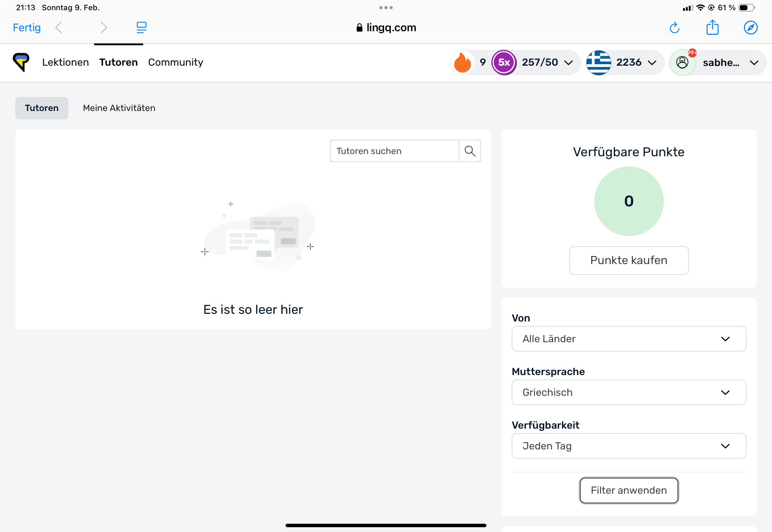The height and width of the screenshot is (532, 772).
Task: Open the Von Alle Länder dropdown
Action: point(629,339)
